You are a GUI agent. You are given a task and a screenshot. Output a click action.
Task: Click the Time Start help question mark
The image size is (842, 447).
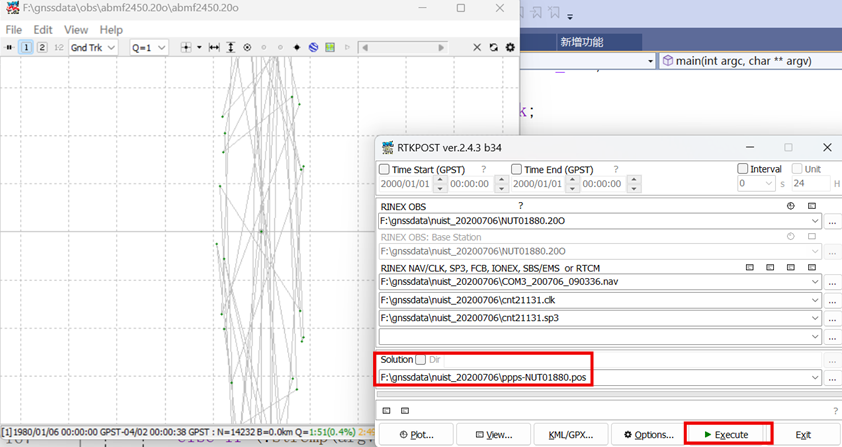(x=483, y=169)
